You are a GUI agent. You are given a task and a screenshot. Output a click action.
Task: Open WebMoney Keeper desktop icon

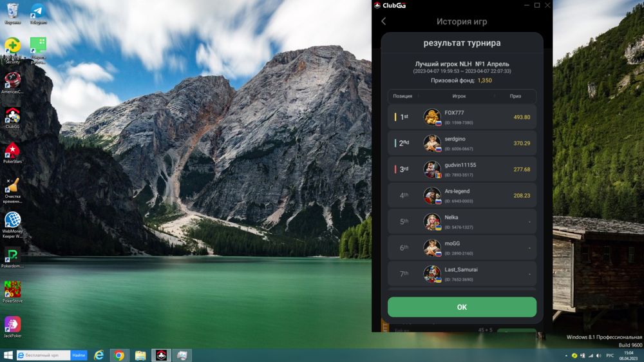tap(12, 222)
